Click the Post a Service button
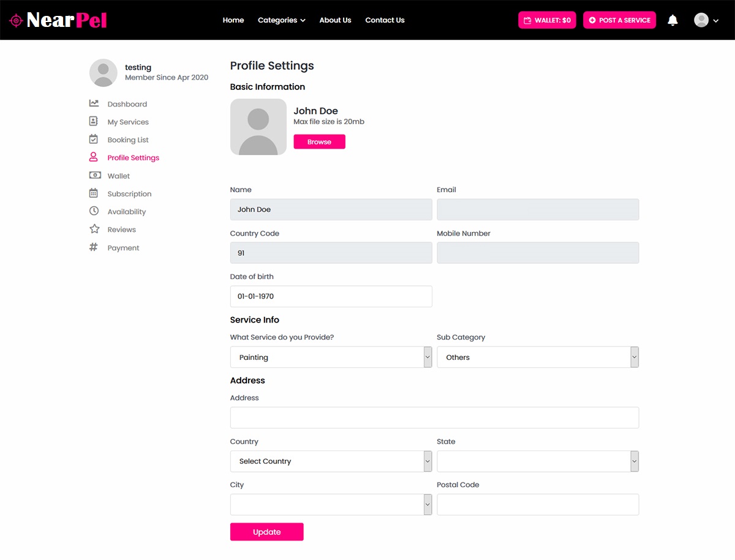The image size is (735, 560). (x=619, y=20)
